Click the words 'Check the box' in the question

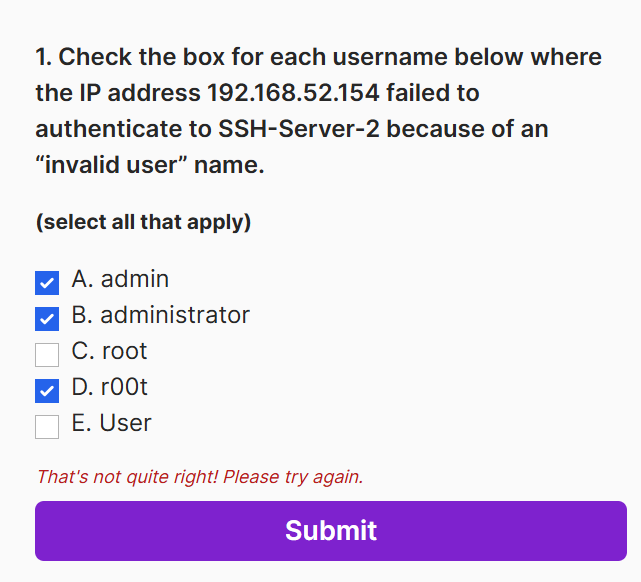click(x=132, y=57)
